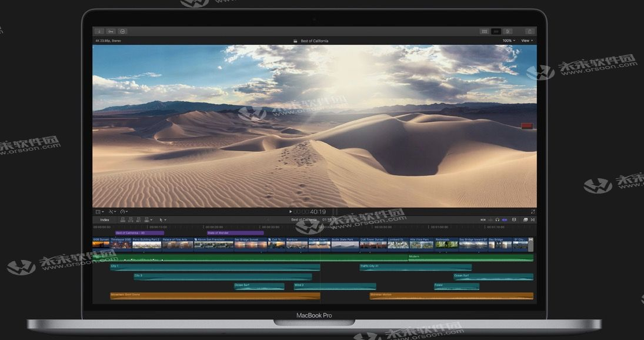Select the green Modern music clip
Image resolution: width=644 pixels, height=340 pixels.
[471, 258]
